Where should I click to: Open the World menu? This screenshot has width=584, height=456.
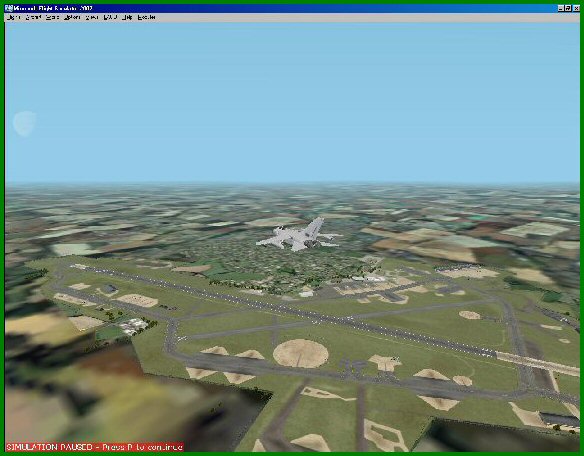coord(52,17)
